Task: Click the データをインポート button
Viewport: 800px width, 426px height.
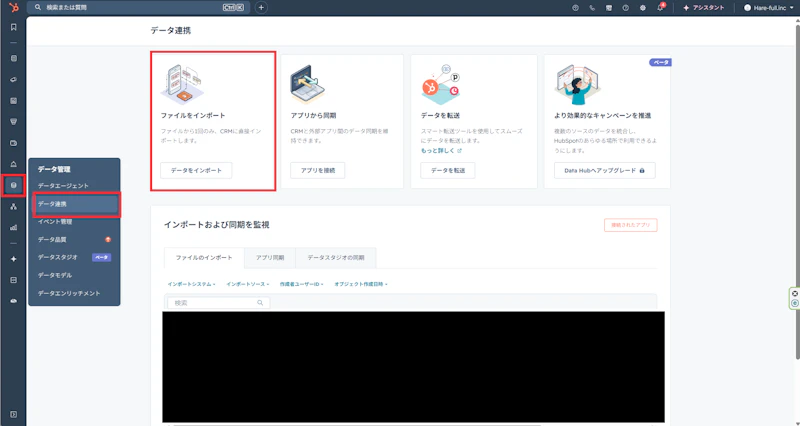Action: coord(196,170)
